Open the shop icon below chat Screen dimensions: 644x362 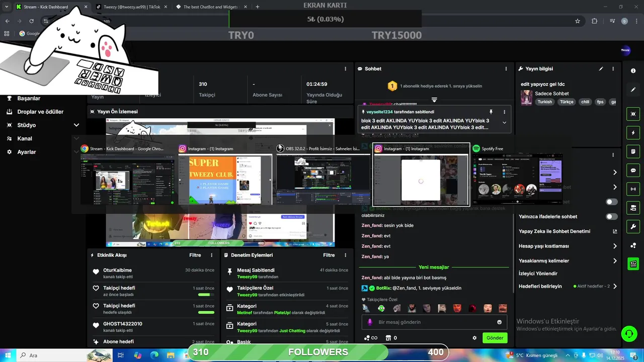pos(388,338)
